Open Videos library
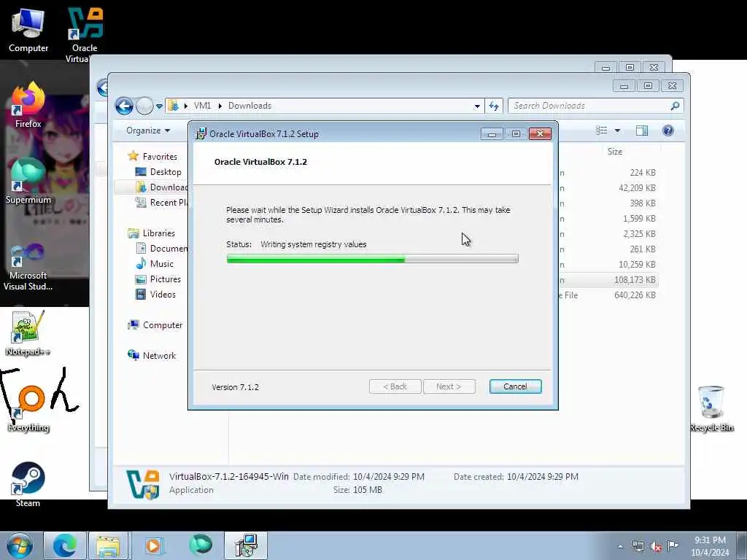This screenshot has width=747, height=560. (x=163, y=295)
